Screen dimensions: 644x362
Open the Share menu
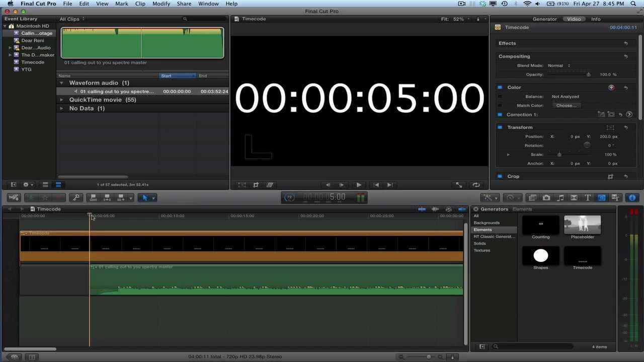point(184,4)
